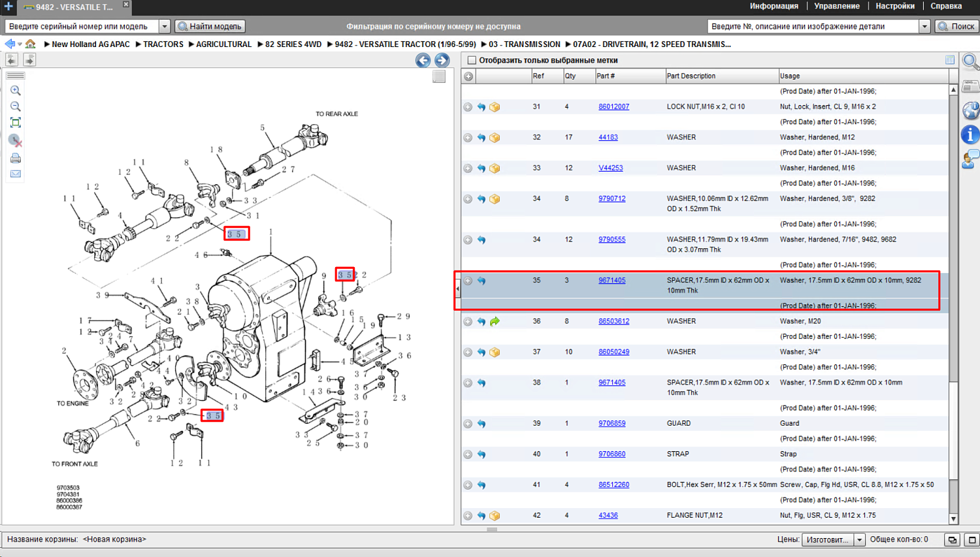Add STRAP part 9706860 with plus icon
980x557 pixels.
pos(468,454)
